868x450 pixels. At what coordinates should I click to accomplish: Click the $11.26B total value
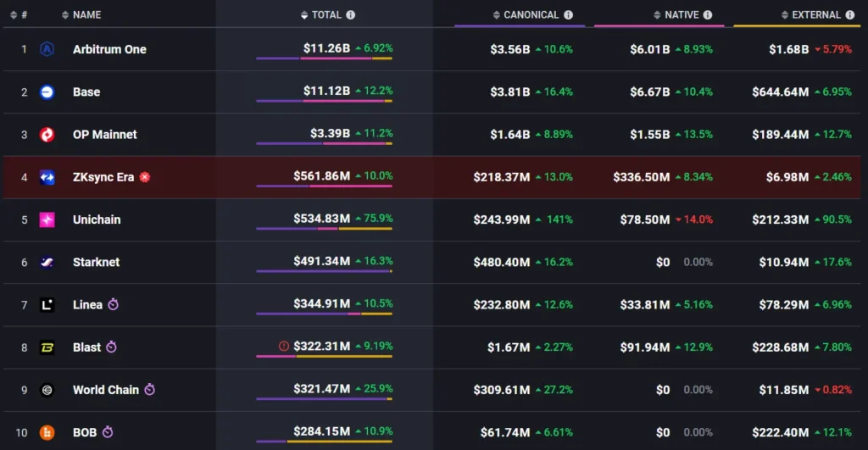326,48
